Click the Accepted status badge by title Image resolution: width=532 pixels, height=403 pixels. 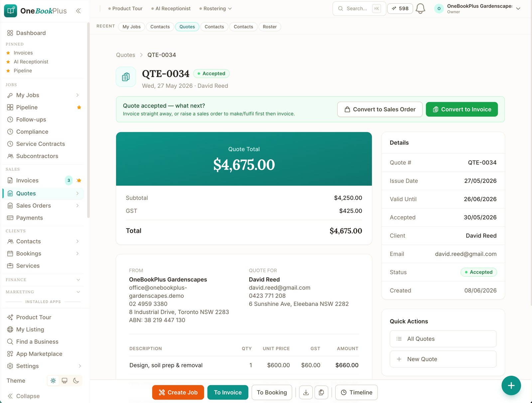211,74
